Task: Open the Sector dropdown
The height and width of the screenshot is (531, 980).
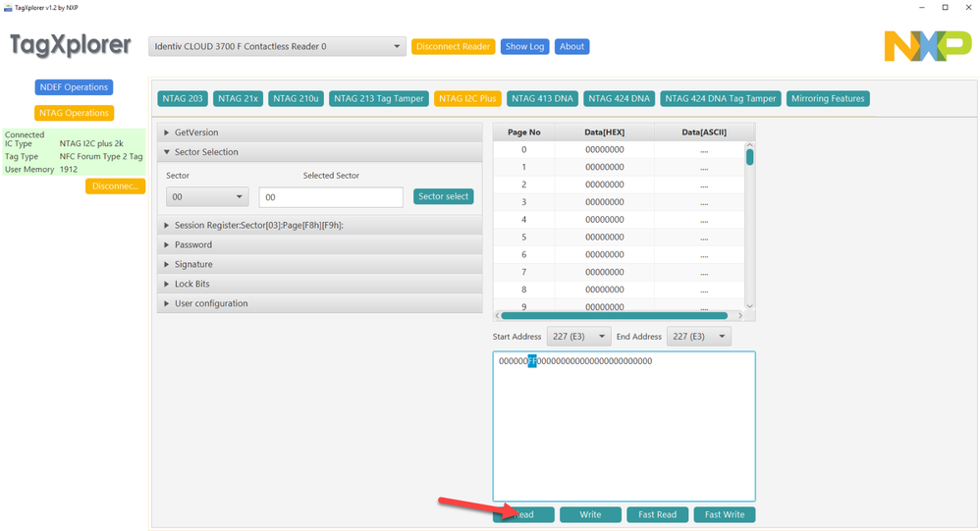Action: (x=207, y=196)
